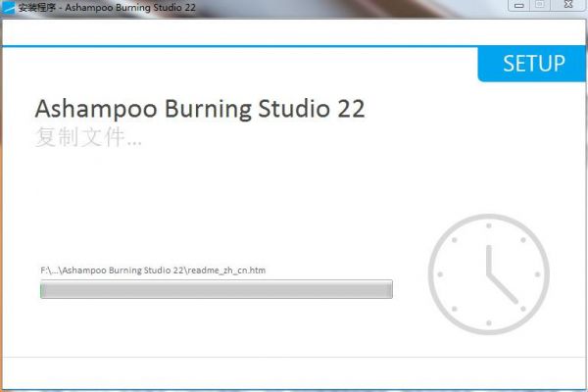This screenshot has height=392, width=588.
Task: Minimize the Ashampoo setup window
Action: coord(519,6)
